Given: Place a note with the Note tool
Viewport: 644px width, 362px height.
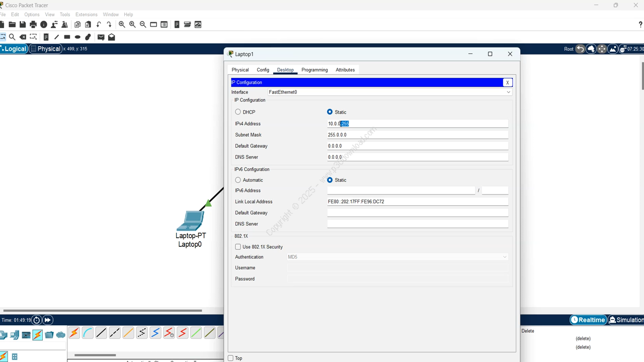Looking at the screenshot, I should point(46,37).
